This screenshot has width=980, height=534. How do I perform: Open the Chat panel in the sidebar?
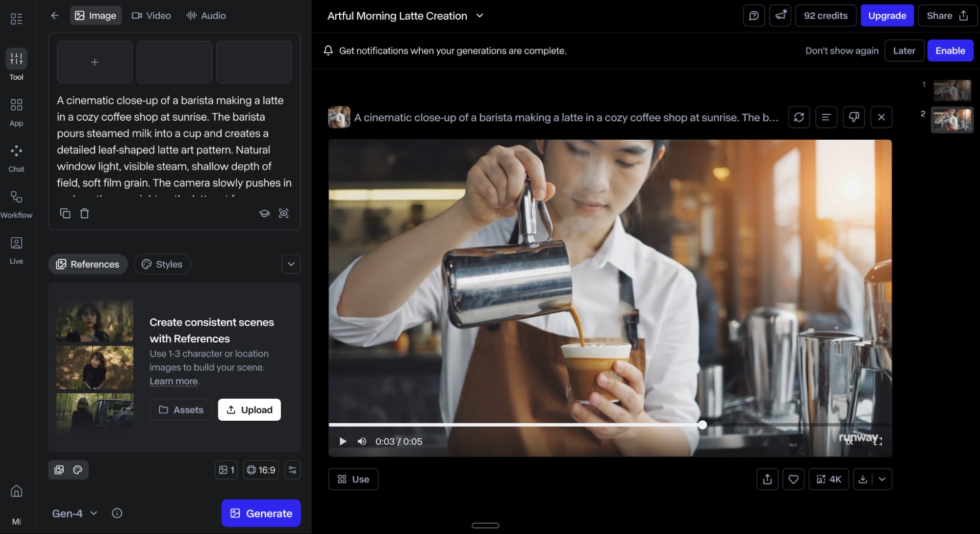16,156
